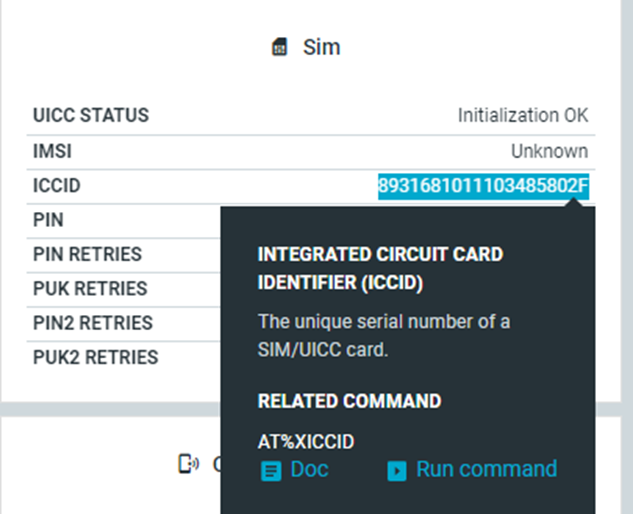
Task: Open the Doc link for AT%XICCID
Action: pos(309,469)
